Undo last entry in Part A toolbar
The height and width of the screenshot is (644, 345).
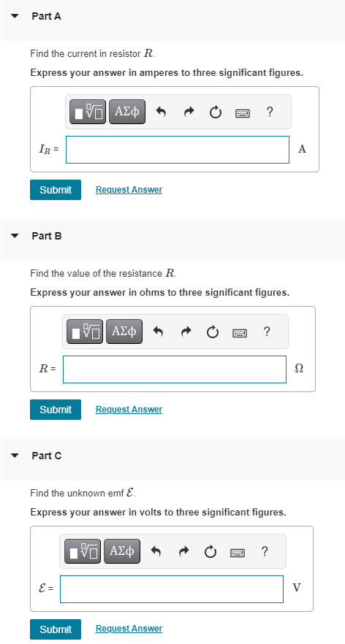(162, 112)
